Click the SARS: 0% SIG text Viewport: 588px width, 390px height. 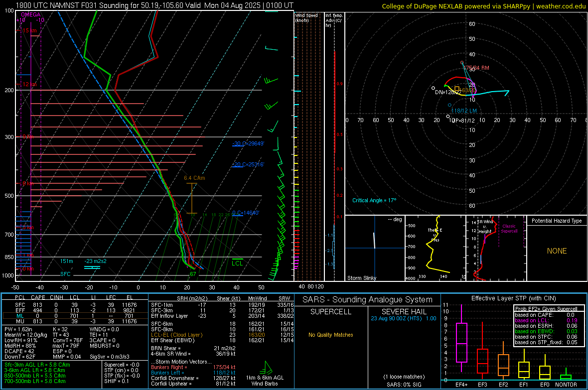[x=404, y=385]
